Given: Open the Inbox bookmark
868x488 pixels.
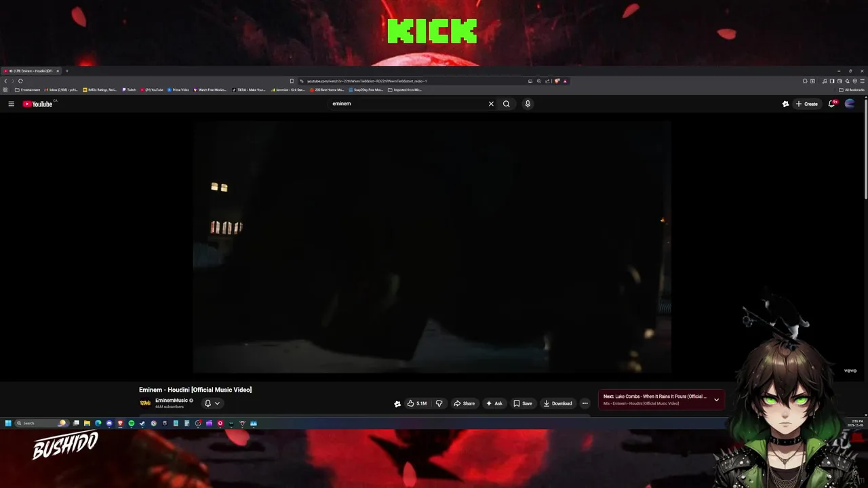Looking at the screenshot, I should [x=61, y=89].
